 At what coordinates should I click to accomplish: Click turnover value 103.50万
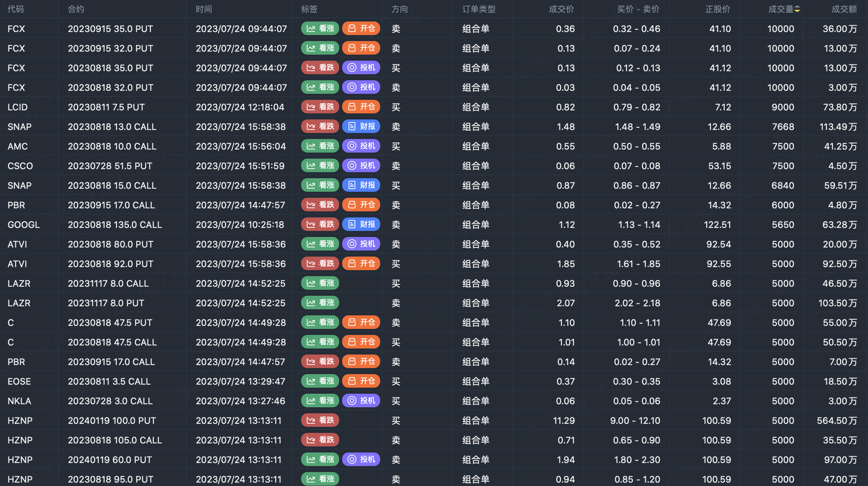click(838, 303)
